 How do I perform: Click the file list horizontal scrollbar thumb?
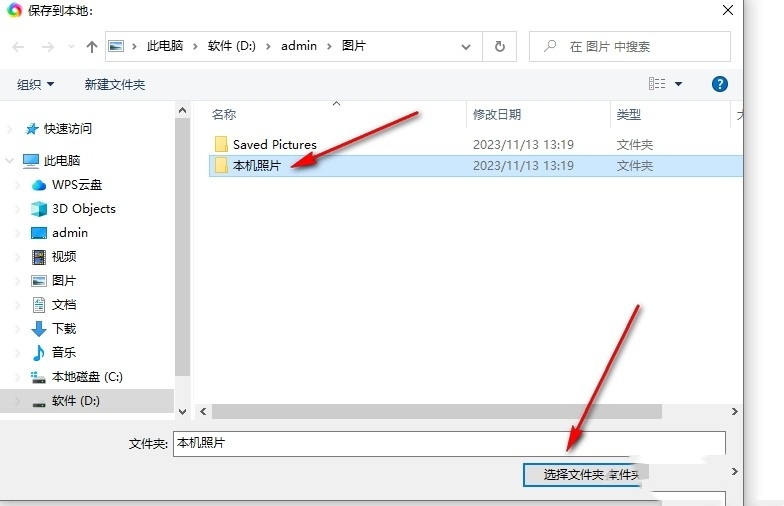click(x=436, y=412)
